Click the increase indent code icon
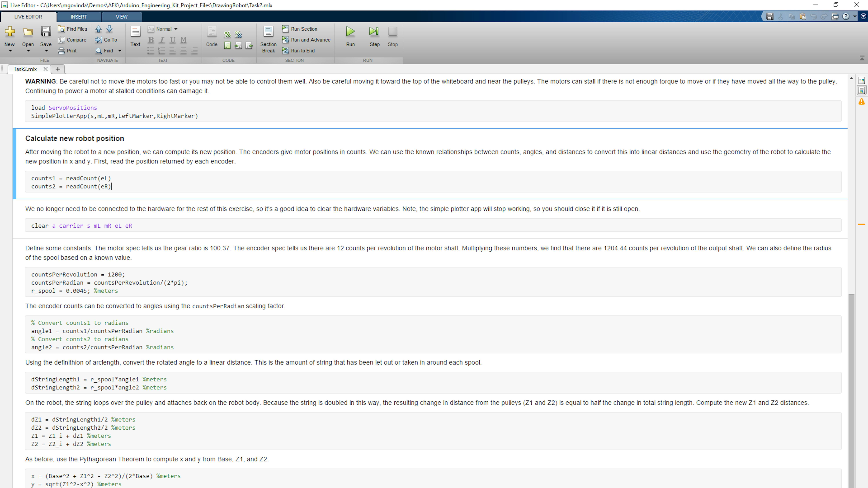The height and width of the screenshot is (488, 868). (238, 45)
